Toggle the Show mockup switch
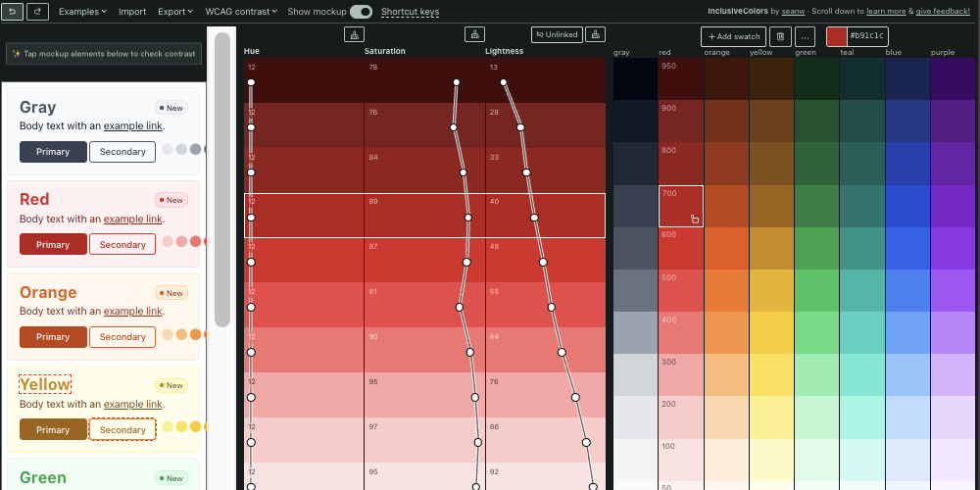 [x=361, y=11]
